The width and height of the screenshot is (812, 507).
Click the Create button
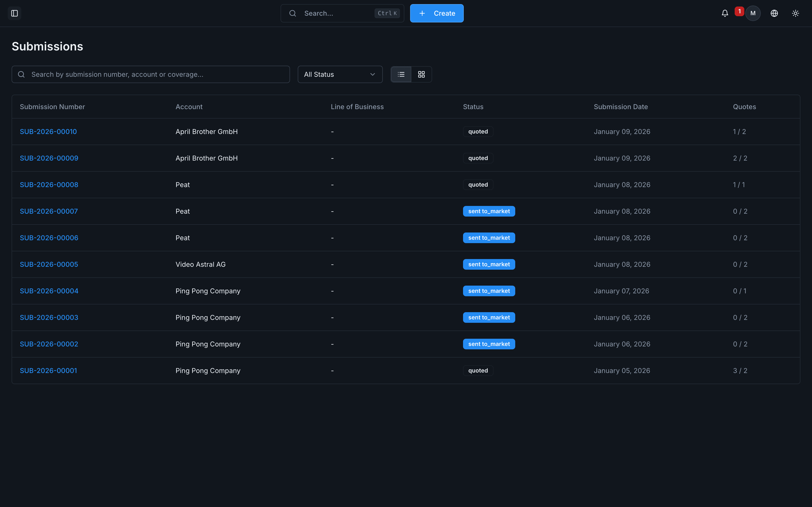click(x=436, y=14)
